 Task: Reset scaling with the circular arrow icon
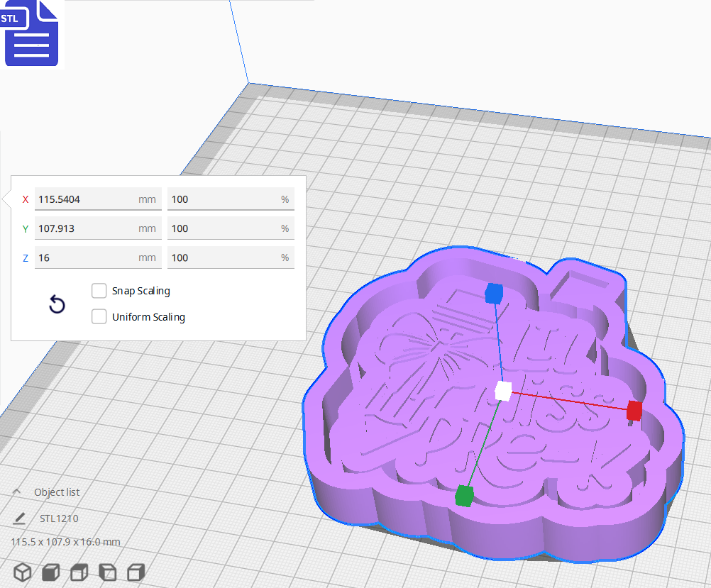(x=57, y=305)
